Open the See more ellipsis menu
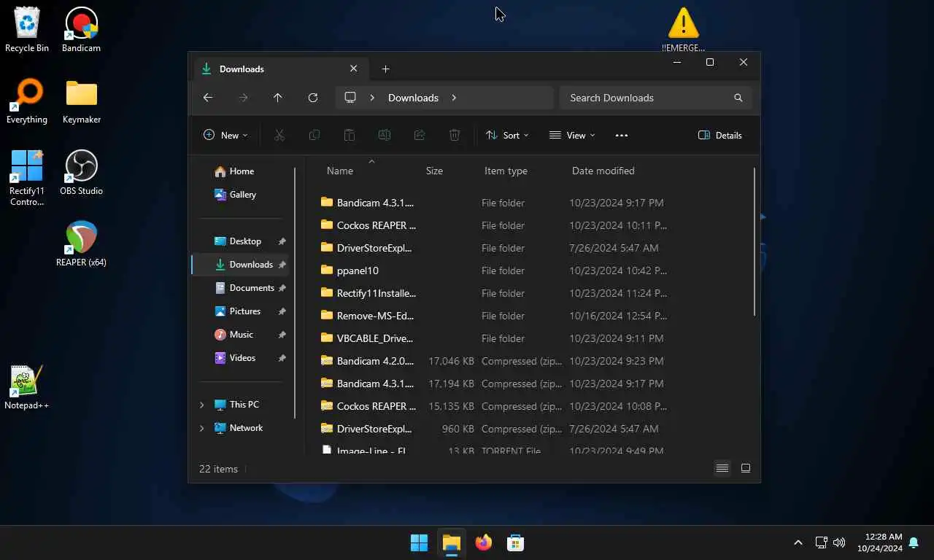934x560 pixels. click(x=622, y=136)
